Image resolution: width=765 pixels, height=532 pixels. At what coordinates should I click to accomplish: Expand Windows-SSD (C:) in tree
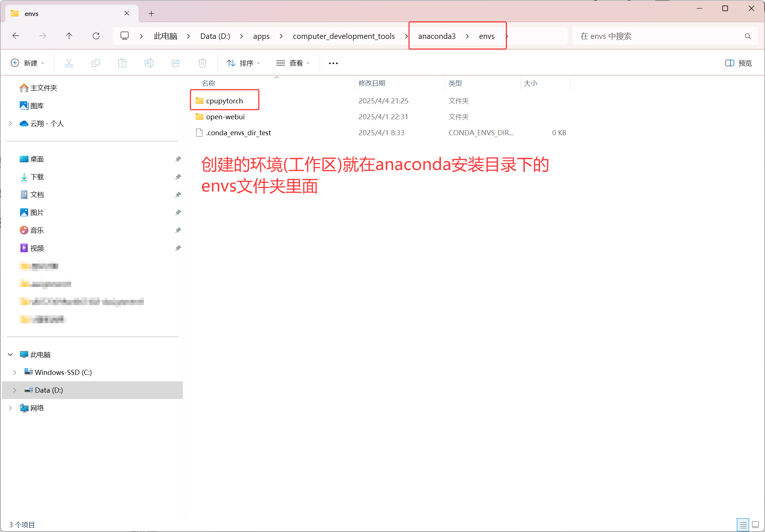[x=15, y=372]
